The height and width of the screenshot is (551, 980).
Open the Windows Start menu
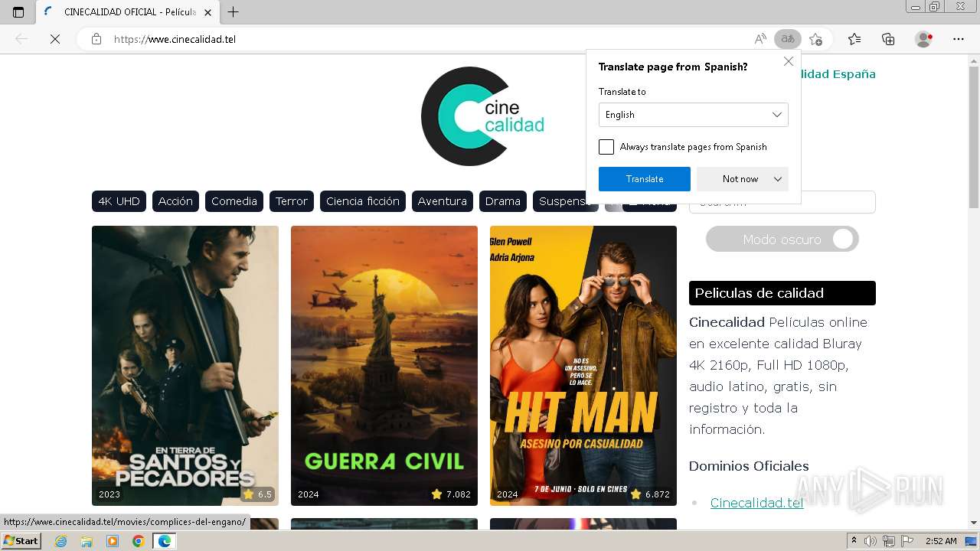pos(21,541)
